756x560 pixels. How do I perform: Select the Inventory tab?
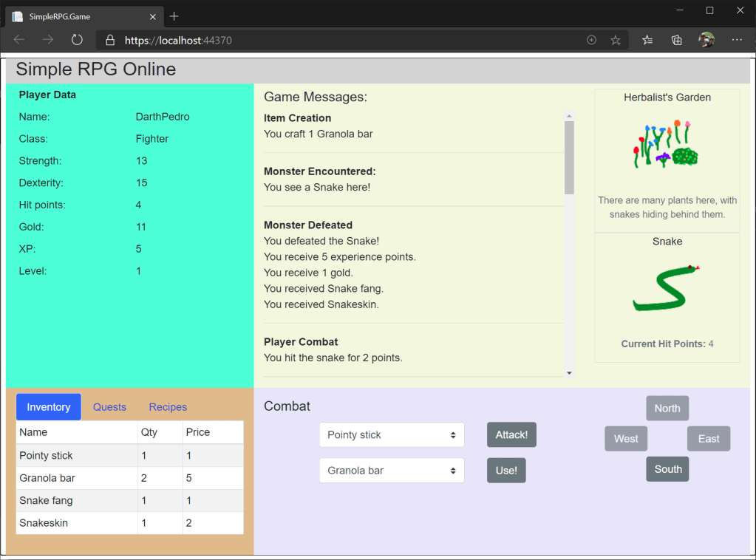pos(49,407)
